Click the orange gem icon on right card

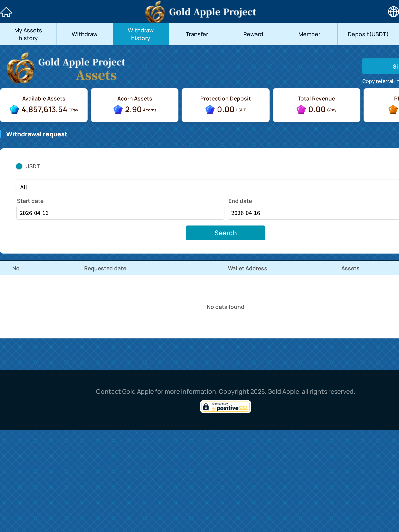(393, 110)
